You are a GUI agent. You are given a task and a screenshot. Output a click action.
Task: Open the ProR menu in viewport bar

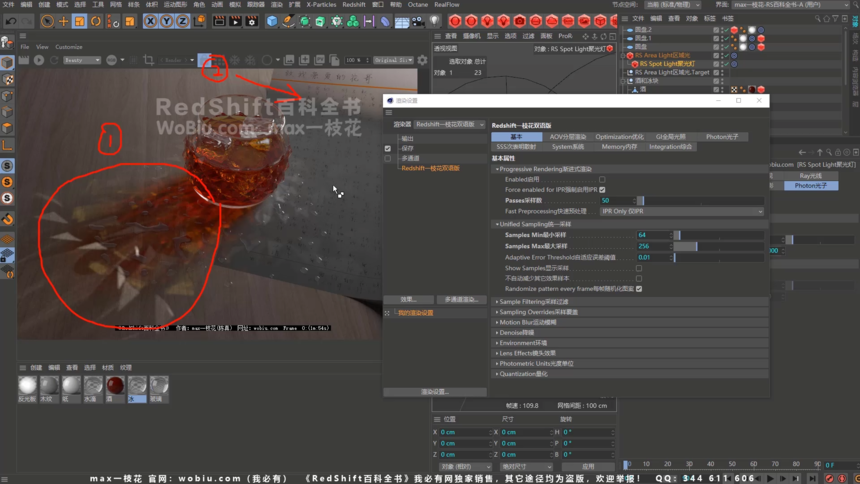point(565,36)
